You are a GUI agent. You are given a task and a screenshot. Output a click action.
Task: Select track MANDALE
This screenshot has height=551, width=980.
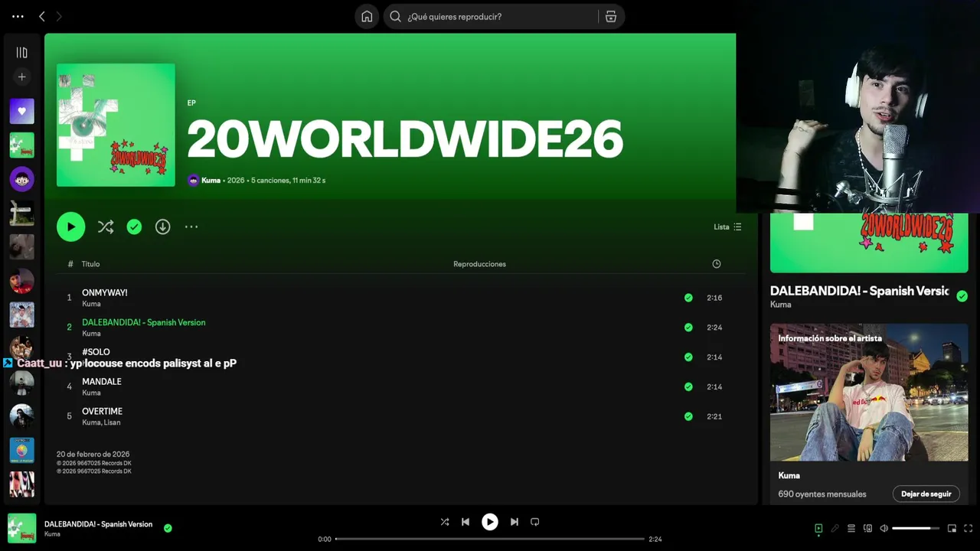(101, 381)
